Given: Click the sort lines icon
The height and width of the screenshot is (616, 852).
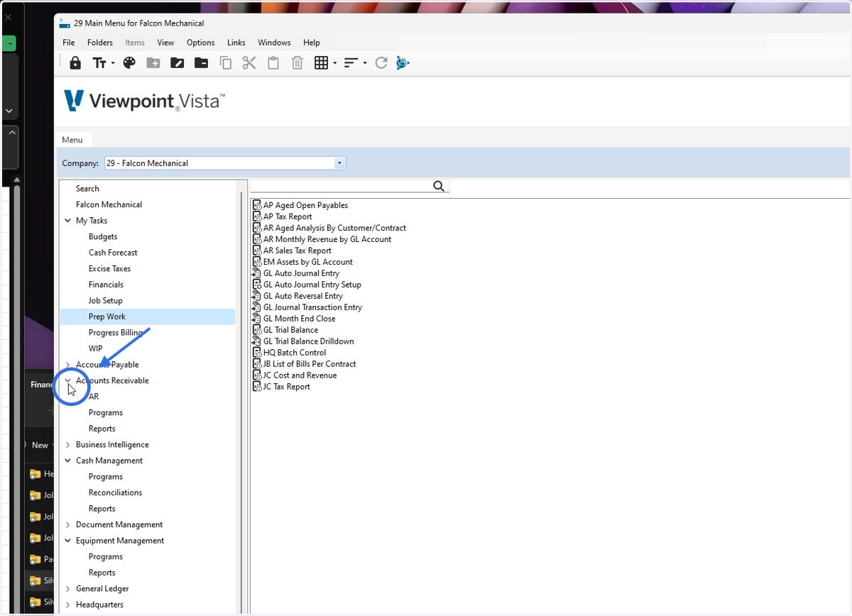Looking at the screenshot, I should click(x=350, y=63).
